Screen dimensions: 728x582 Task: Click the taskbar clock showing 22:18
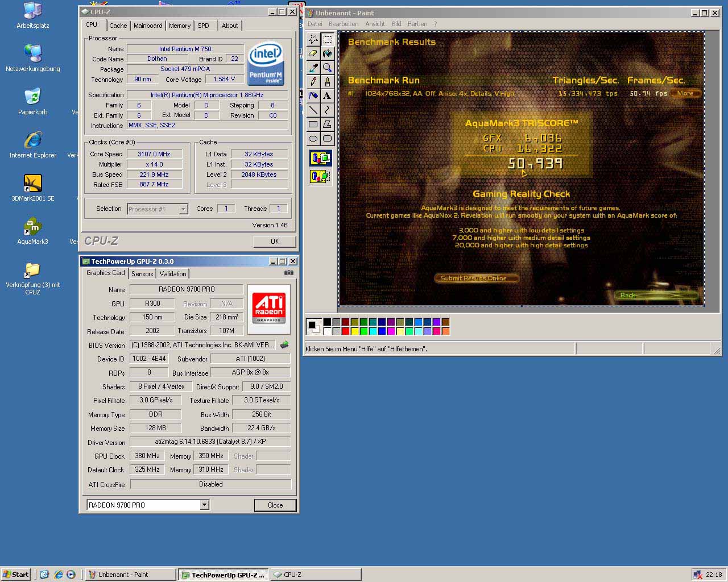point(714,575)
